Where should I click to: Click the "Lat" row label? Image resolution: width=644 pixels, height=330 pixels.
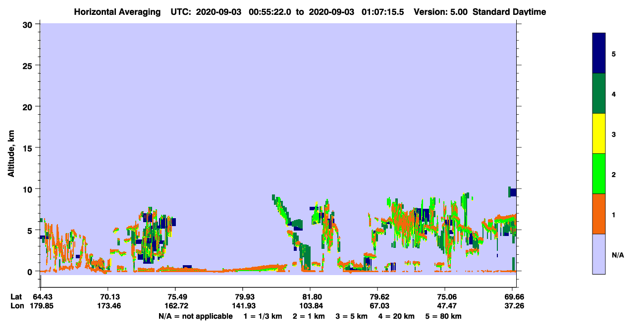pos(16,297)
